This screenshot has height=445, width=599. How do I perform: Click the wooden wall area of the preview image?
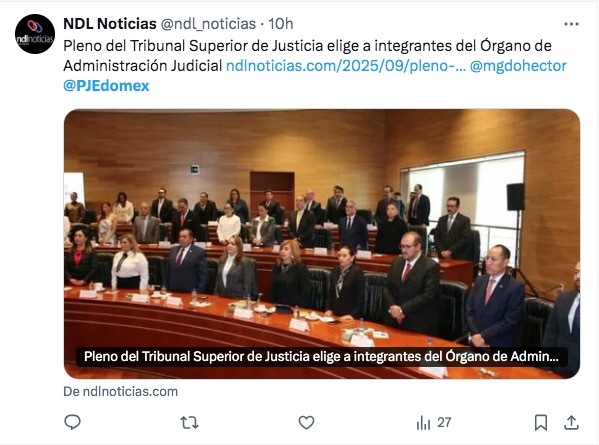click(x=153, y=145)
